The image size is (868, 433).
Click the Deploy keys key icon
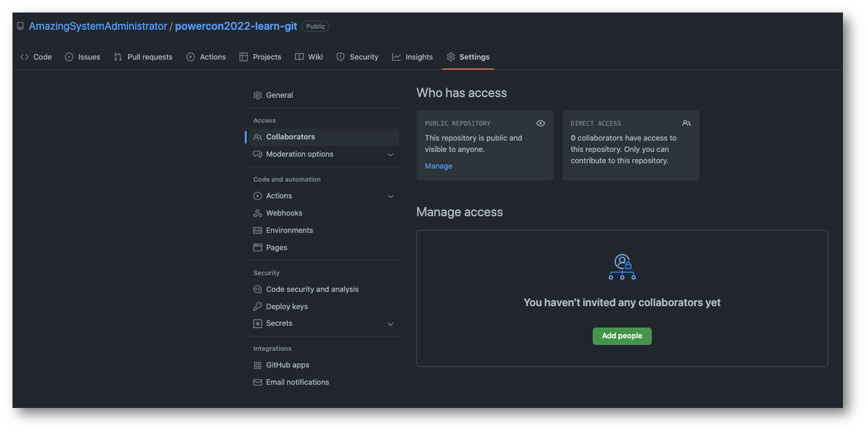pyautogui.click(x=257, y=307)
